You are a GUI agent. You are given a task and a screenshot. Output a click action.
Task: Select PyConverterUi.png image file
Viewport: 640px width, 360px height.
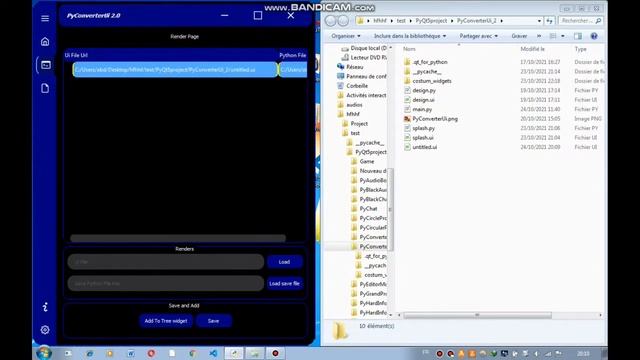(x=435, y=119)
